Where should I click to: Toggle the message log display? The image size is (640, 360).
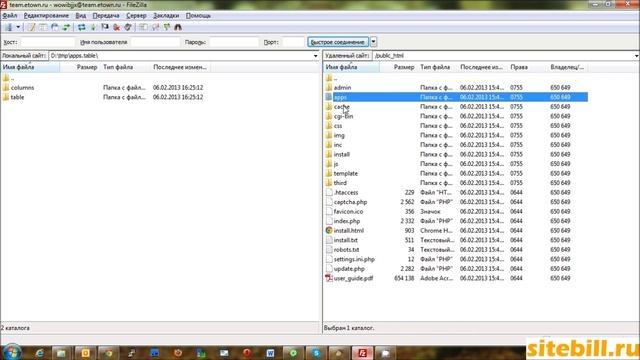click(x=31, y=27)
